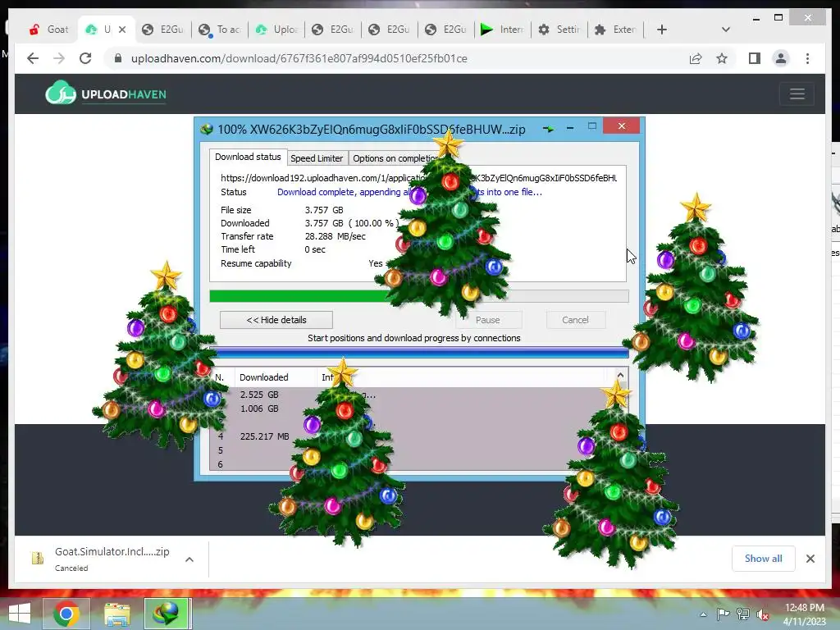
Task: Open Windows Start menu
Action: click(x=20, y=614)
